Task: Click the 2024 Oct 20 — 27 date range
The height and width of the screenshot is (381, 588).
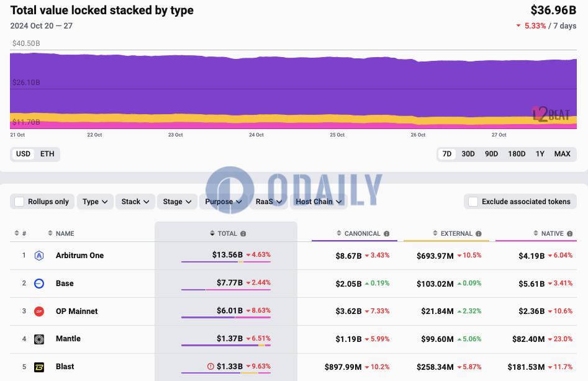Action: pyautogui.click(x=41, y=26)
